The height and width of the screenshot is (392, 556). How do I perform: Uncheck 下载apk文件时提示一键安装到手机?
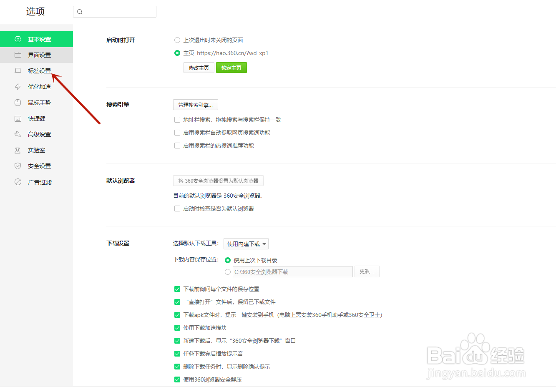(x=177, y=315)
